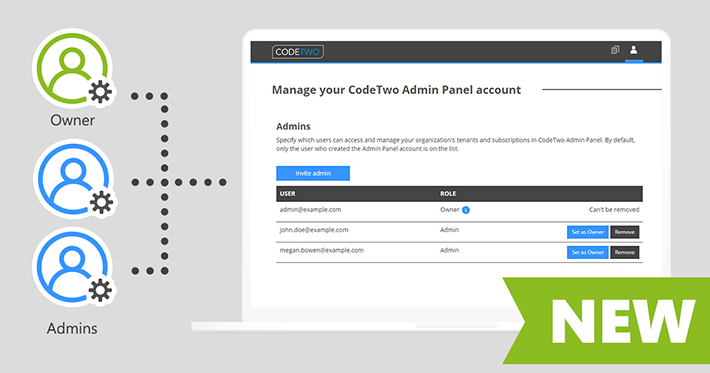Remove john.doe@example.com admin

tap(624, 232)
